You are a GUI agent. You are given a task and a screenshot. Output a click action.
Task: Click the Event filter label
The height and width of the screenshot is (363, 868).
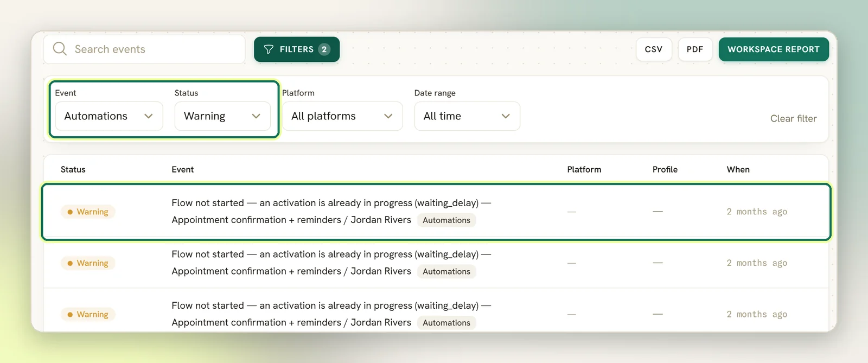click(66, 93)
